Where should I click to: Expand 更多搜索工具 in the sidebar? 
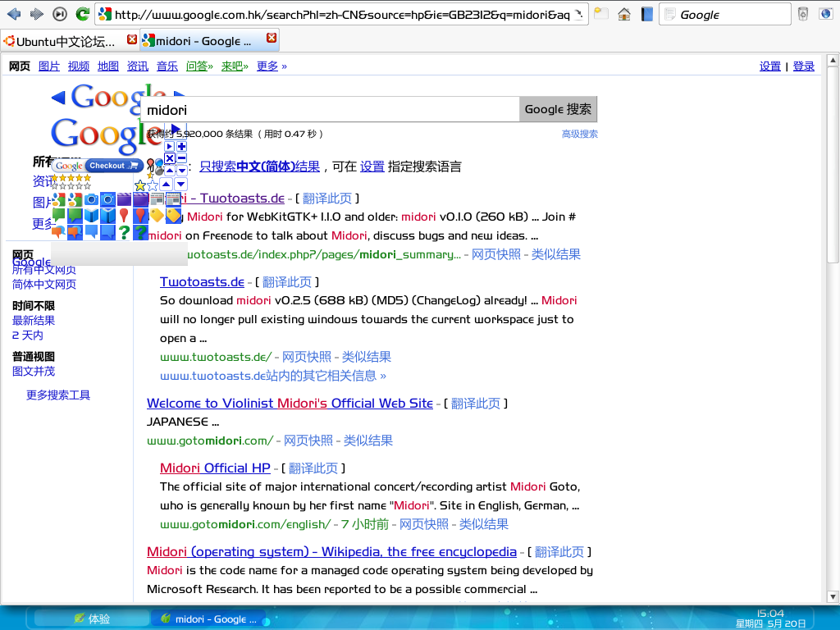tap(58, 395)
